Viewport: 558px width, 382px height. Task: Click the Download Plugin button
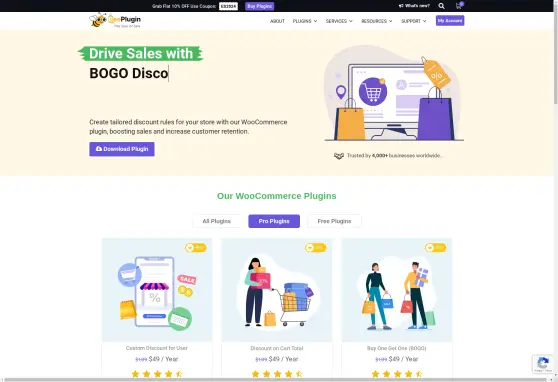pyautogui.click(x=122, y=149)
